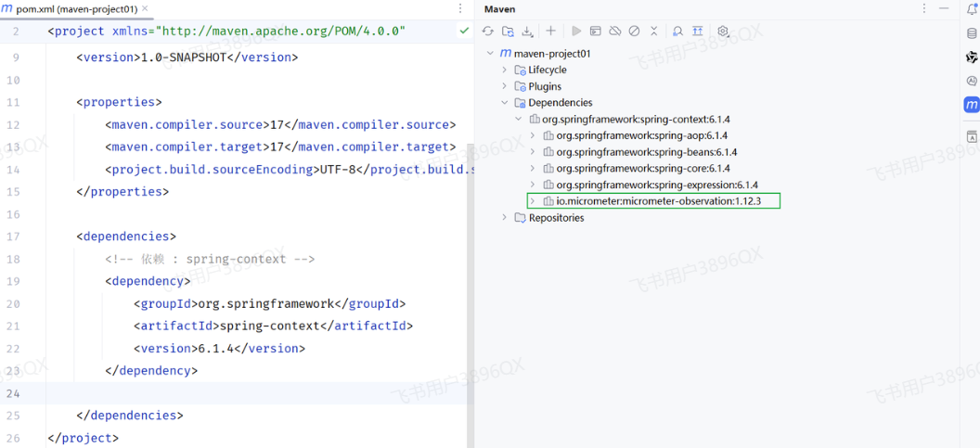Open Notifications bell in right sidebar
Image resolution: width=980 pixels, height=448 pixels.
pyautogui.click(x=972, y=8)
